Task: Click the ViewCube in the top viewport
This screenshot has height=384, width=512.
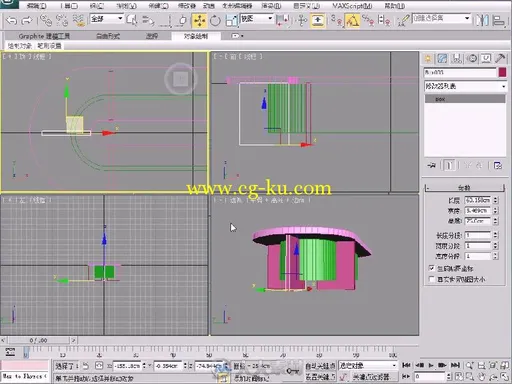Action: tap(181, 79)
